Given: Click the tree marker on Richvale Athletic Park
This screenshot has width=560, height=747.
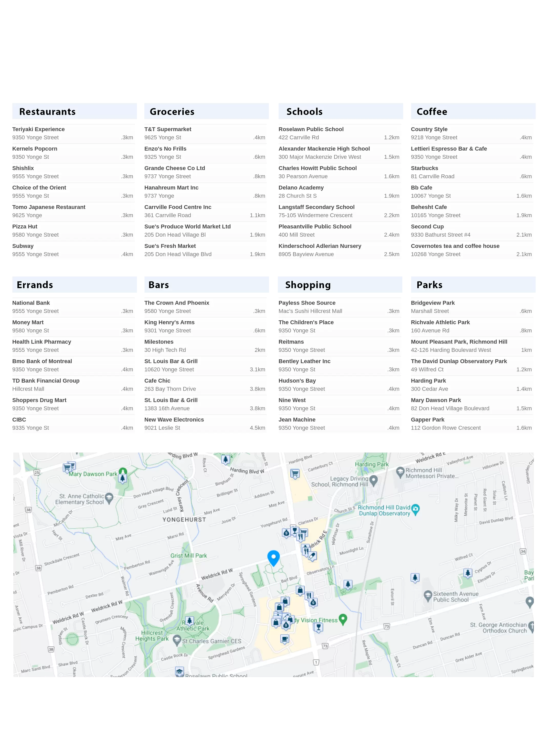Looking at the screenshot, I should point(189,621).
